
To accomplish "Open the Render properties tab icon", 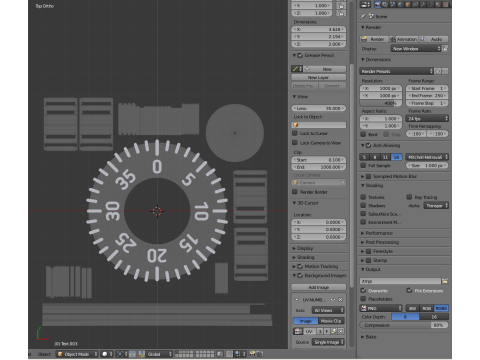I will tap(378, 4).
